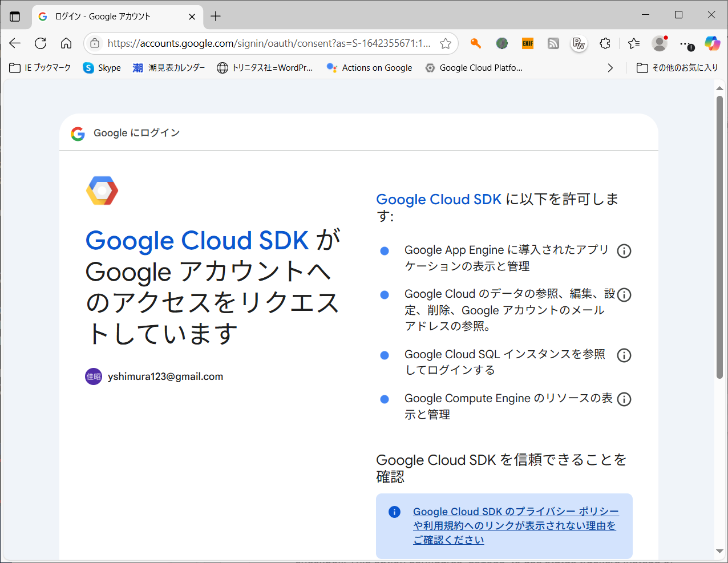
Task: Click the EXIF extension icon
Action: [528, 43]
